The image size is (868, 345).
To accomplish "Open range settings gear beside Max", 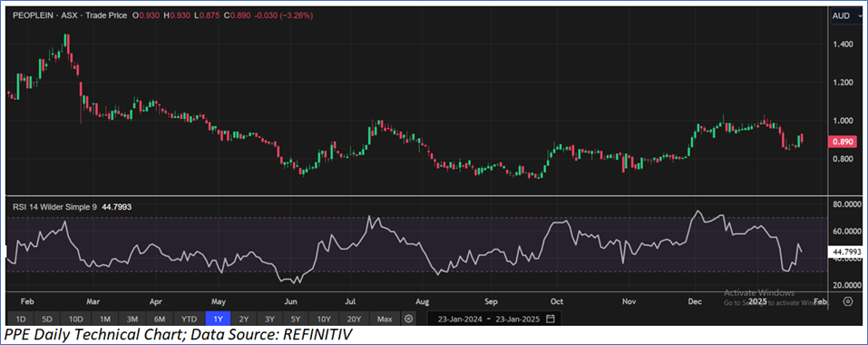I will (408, 319).
